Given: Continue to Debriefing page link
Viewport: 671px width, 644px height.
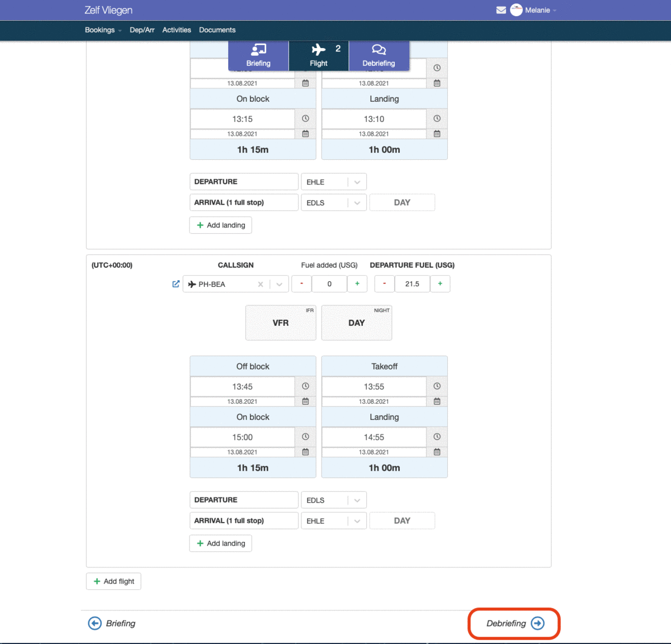Looking at the screenshot, I should [x=514, y=623].
